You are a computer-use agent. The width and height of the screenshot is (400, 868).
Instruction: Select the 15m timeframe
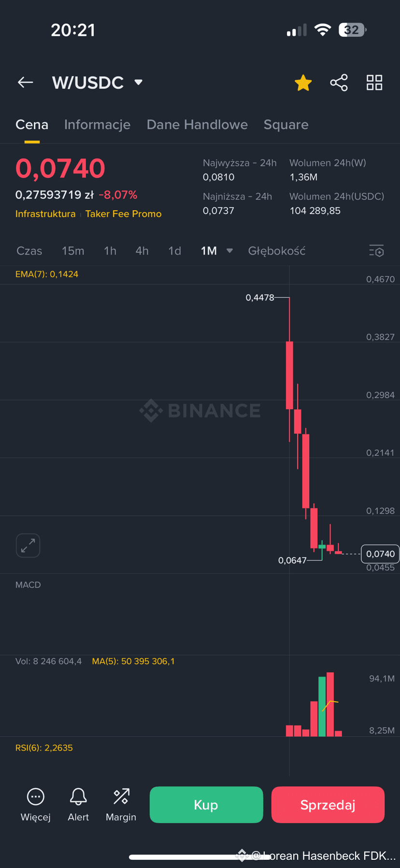tap(73, 251)
